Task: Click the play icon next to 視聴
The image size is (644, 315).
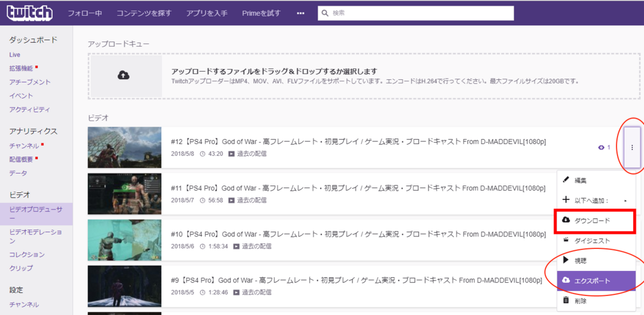Action: click(565, 260)
